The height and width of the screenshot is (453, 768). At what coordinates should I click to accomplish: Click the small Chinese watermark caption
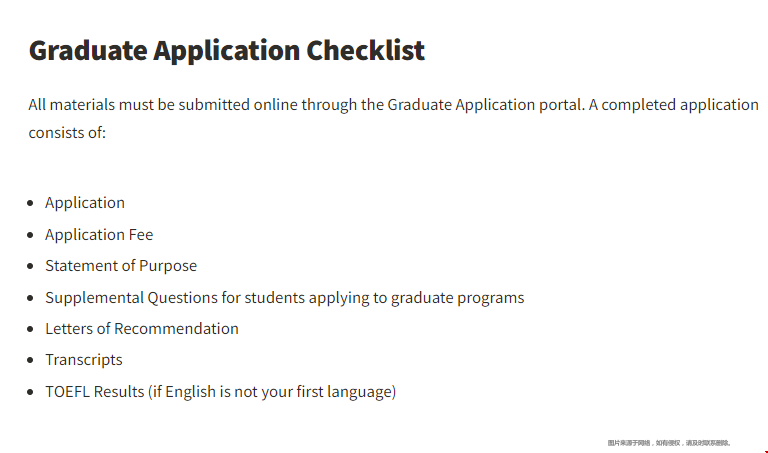(x=669, y=443)
